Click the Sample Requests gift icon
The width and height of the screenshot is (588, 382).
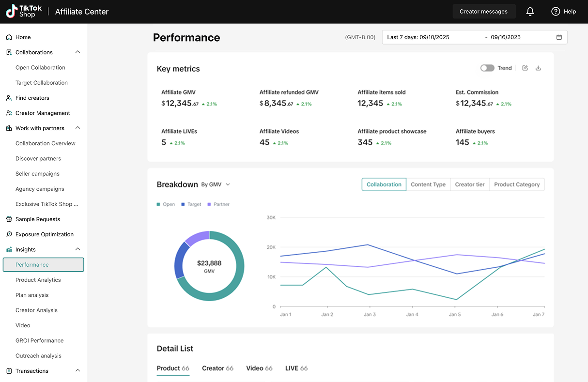pos(9,219)
